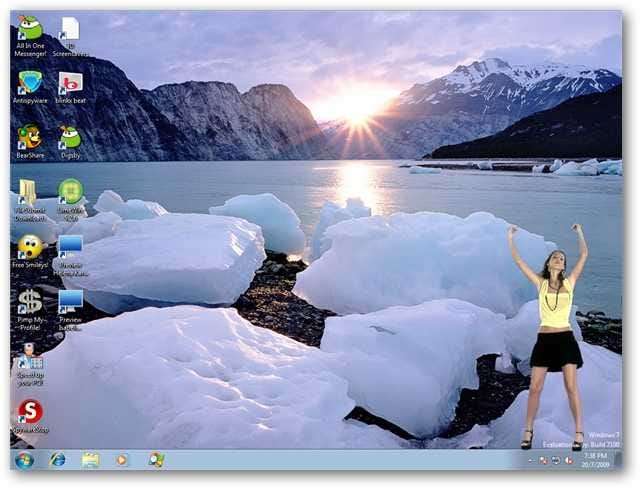Open the Free Smileys! desktop shortcut
Image resolution: width=640 pixels, height=488 pixels.
coord(30,251)
